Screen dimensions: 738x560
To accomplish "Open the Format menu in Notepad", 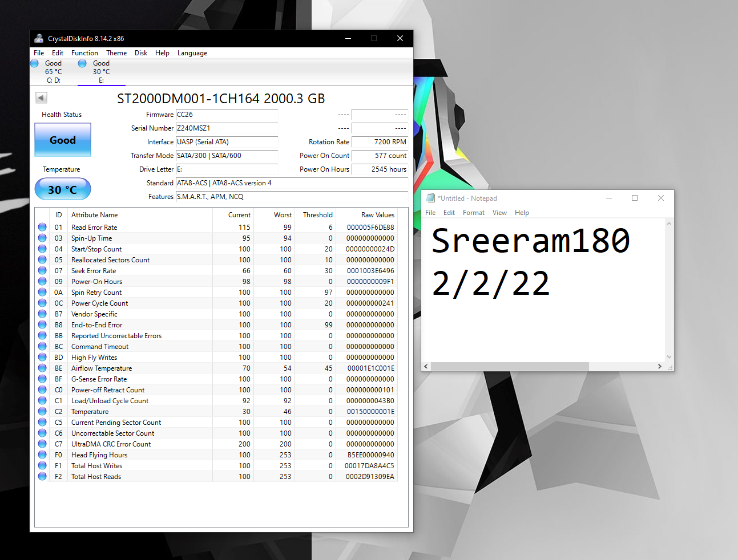I will point(474,213).
